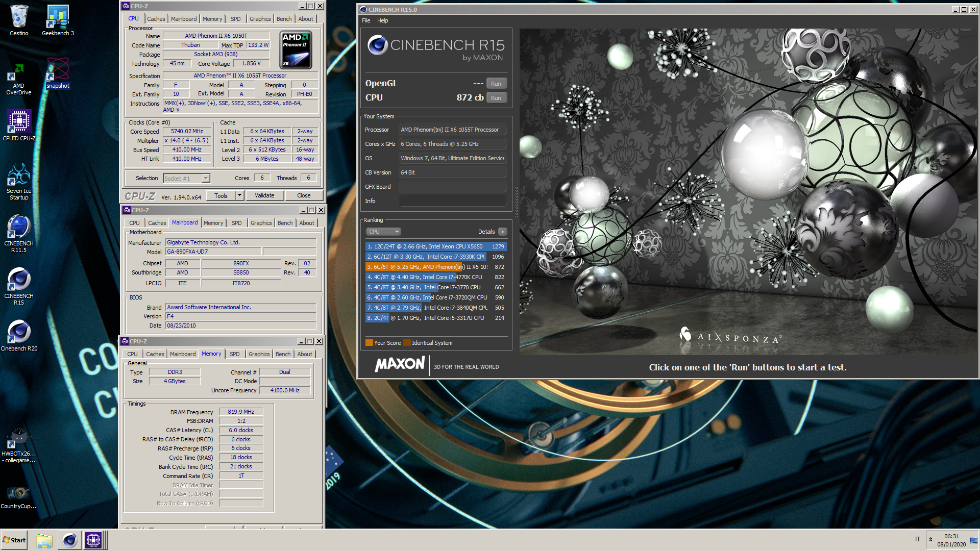The image size is (980, 551).
Task: Open the Geekbench 3 desktop icon
Action: 58,20
